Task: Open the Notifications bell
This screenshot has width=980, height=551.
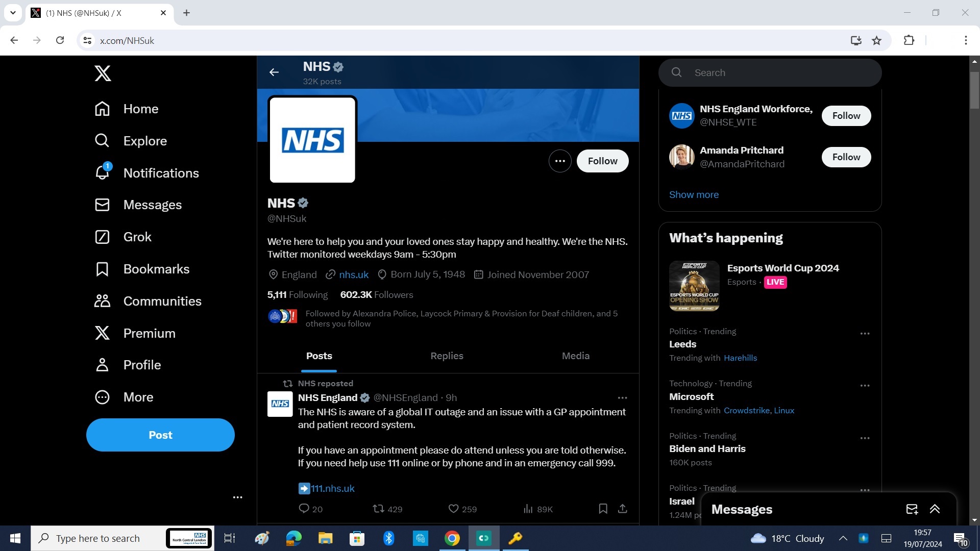Action: tap(102, 172)
